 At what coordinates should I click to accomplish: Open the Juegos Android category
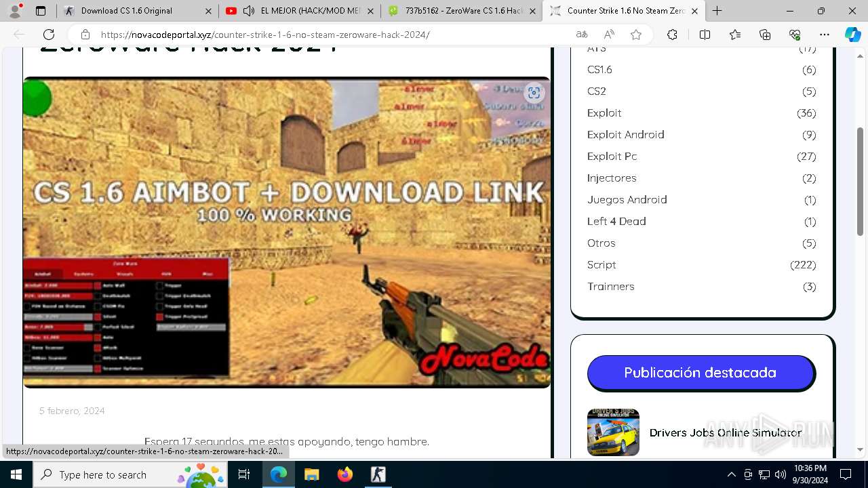click(627, 200)
